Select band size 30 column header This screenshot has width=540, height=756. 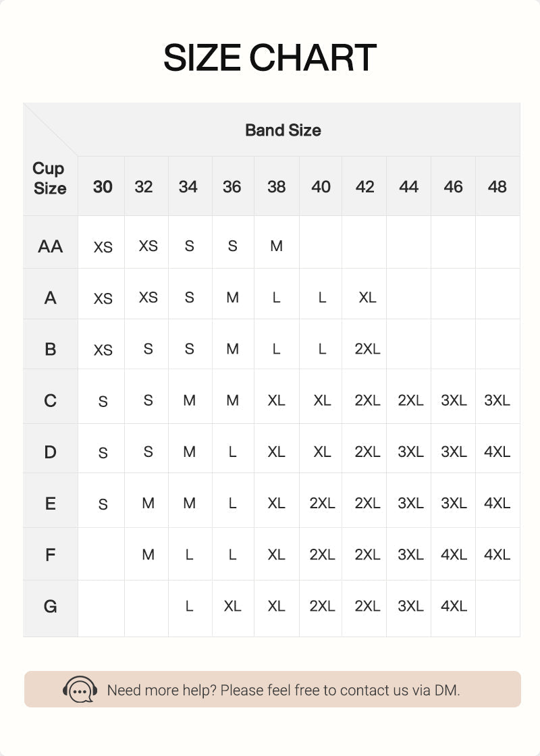point(103,186)
